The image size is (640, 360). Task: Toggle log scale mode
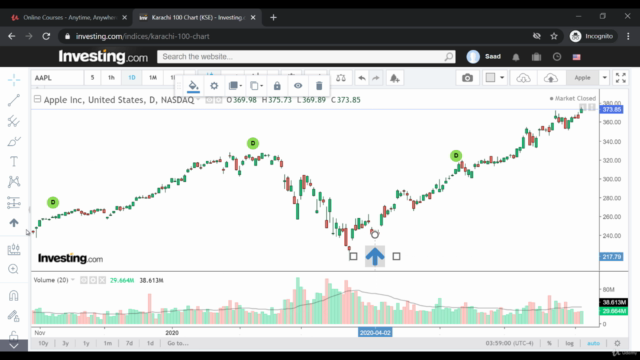coord(569,343)
